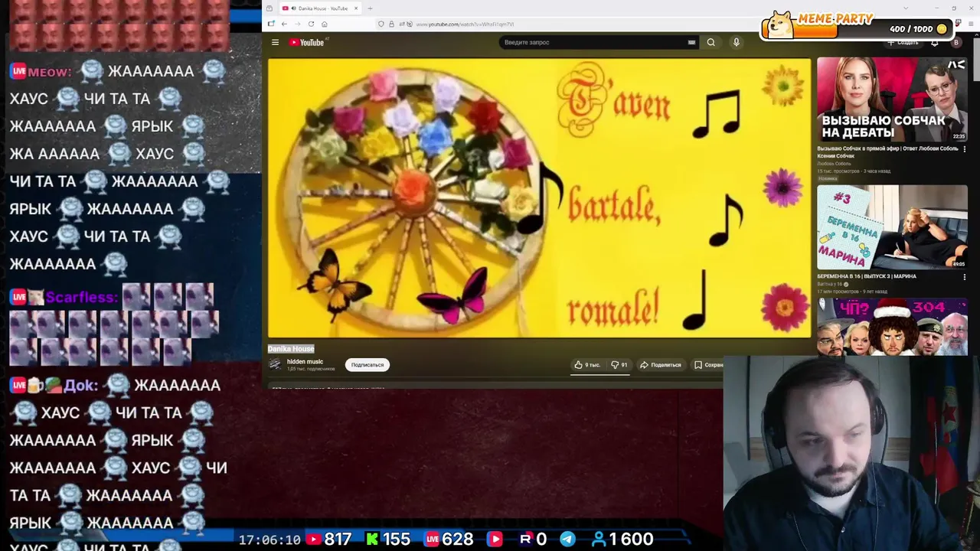
Task: Click the hidden music channel avatar
Action: (x=275, y=364)
